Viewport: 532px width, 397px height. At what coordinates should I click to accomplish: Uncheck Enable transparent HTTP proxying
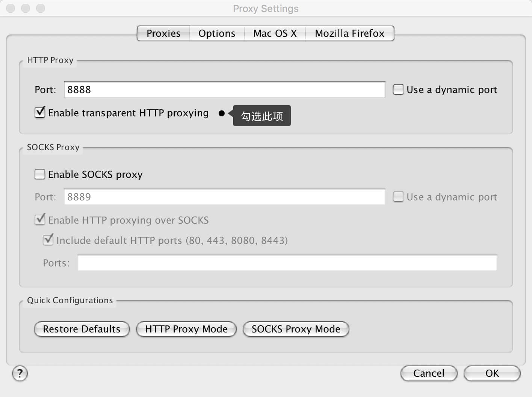pos(40,113)
